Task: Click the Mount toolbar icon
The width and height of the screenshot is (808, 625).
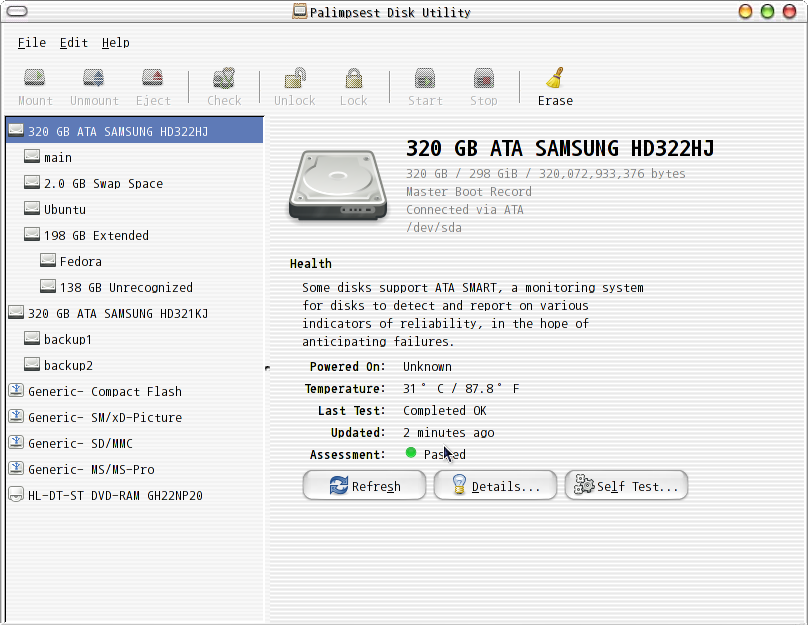Action: coord(35,78)
